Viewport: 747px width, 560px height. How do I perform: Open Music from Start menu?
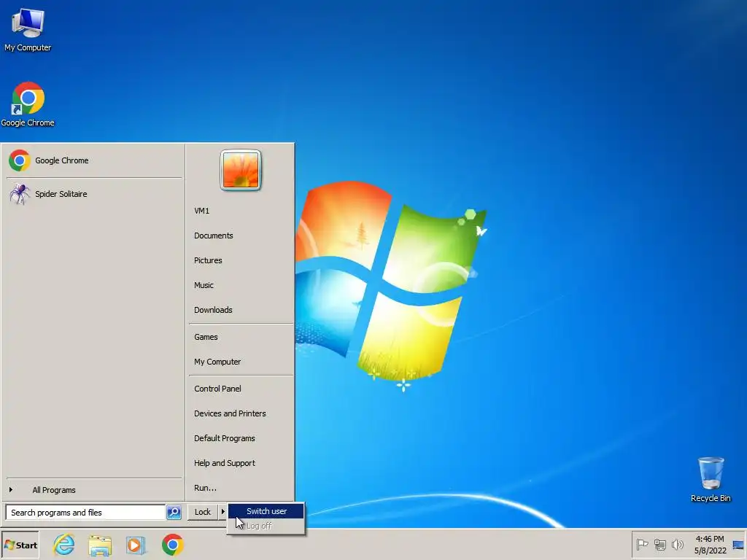241,285
